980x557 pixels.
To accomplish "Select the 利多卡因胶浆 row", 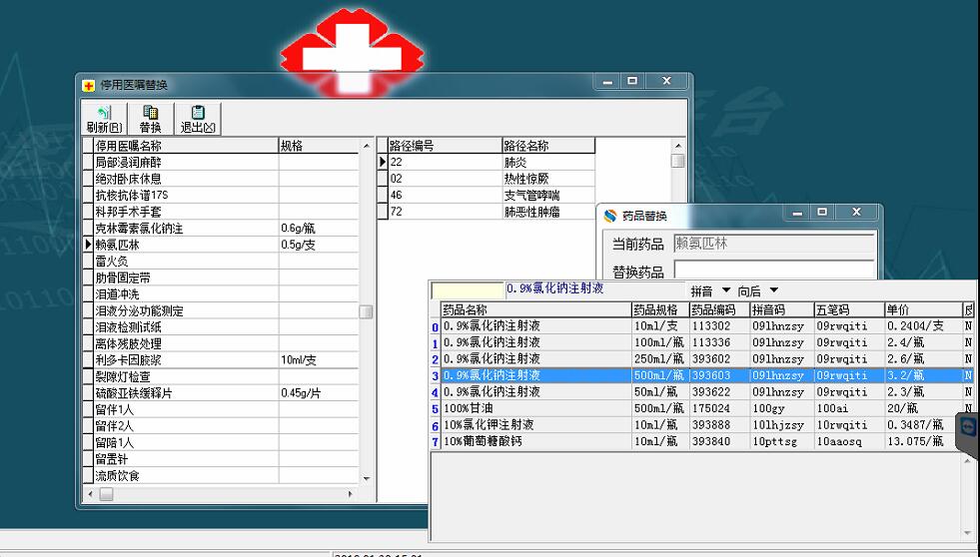I will point(221,360).
